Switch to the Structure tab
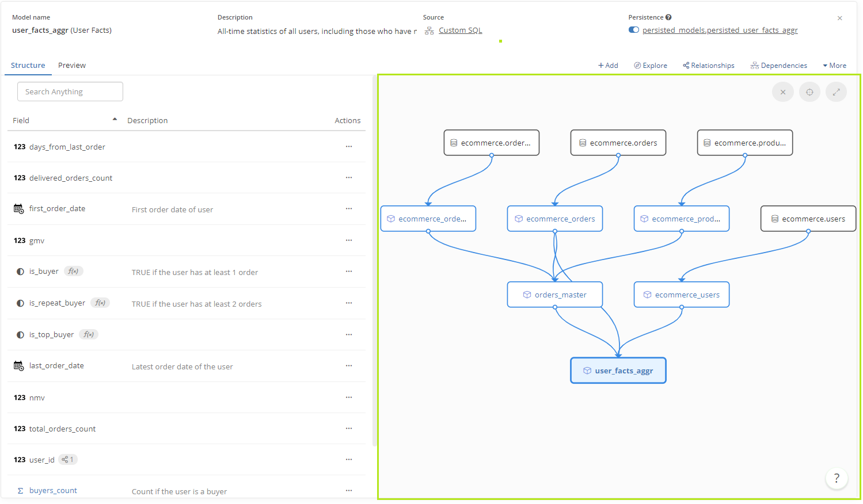 coord(28,66)
